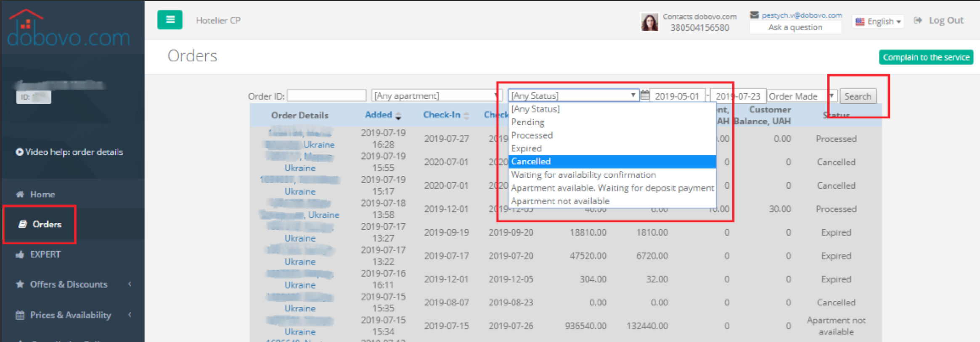Click the calendar icon beside the date field
Viewport: 980px width, 342px height.
[645, 96]
